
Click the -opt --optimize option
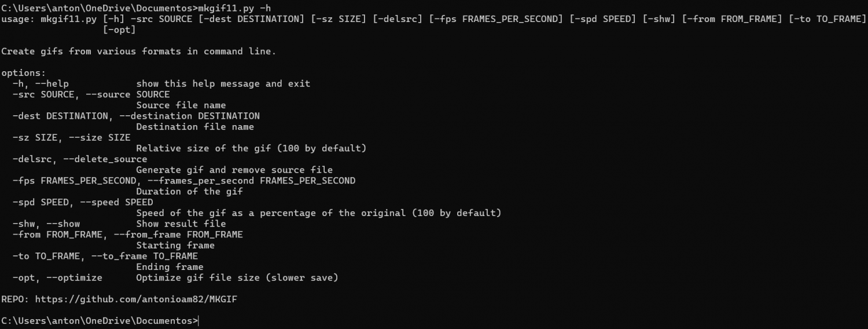pyautogui.click(x=57, y=278)
